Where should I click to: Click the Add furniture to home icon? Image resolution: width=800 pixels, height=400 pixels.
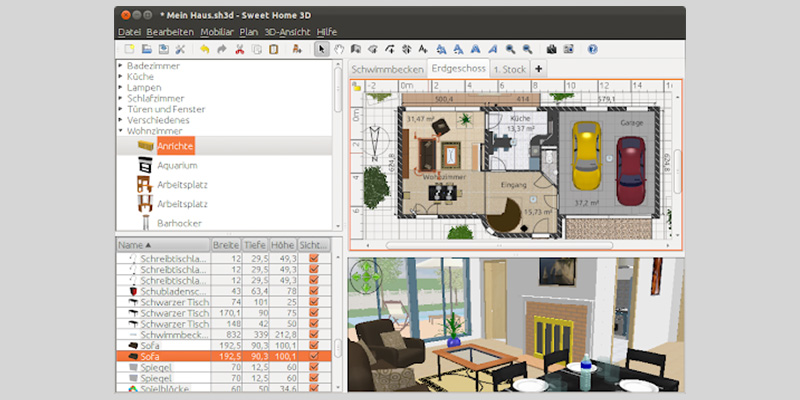tap(297, 49)
